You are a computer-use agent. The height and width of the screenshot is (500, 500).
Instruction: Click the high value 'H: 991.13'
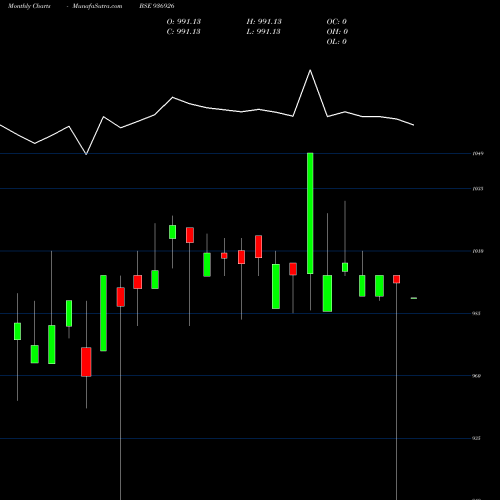[264, 21]
